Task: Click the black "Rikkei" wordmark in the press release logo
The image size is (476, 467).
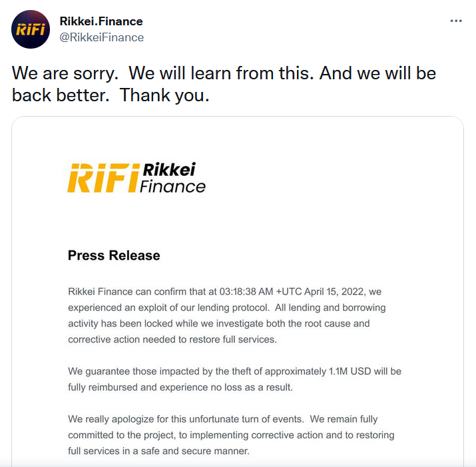Action: tap(169, 169)
